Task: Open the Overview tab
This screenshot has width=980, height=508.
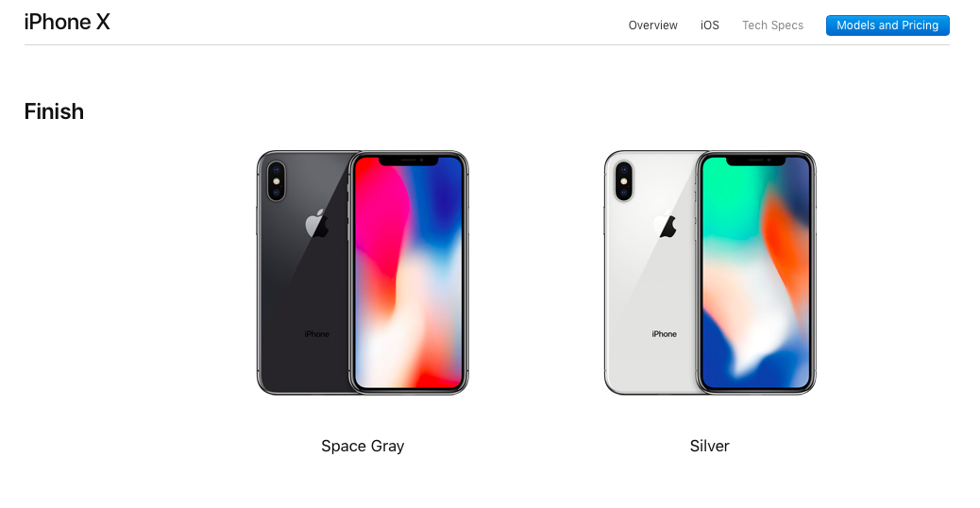Action: 652,25
